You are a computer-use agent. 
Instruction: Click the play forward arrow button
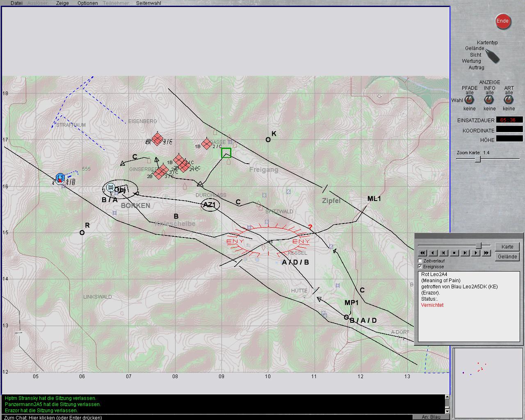click(x=476, y=253)
